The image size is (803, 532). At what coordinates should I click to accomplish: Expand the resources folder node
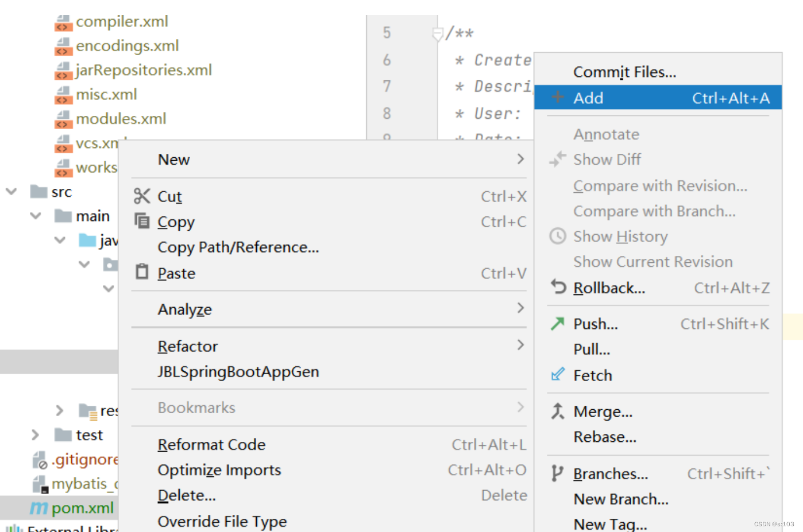(59, 410)
